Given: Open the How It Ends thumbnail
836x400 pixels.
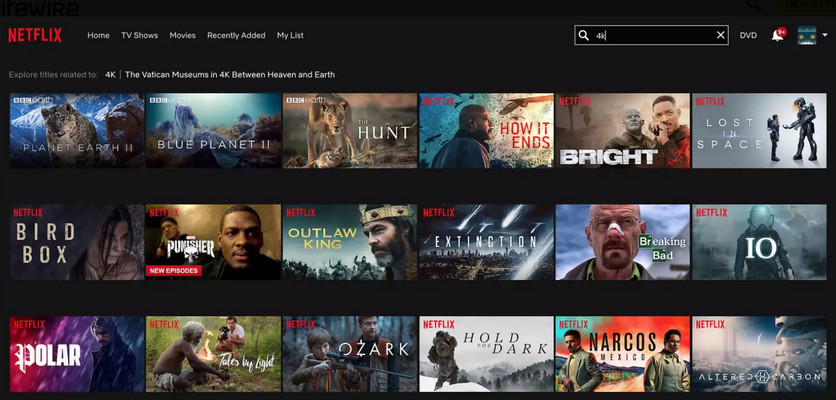Looking at the screenshot, I should pyautogui.click(x=486, y=131).
